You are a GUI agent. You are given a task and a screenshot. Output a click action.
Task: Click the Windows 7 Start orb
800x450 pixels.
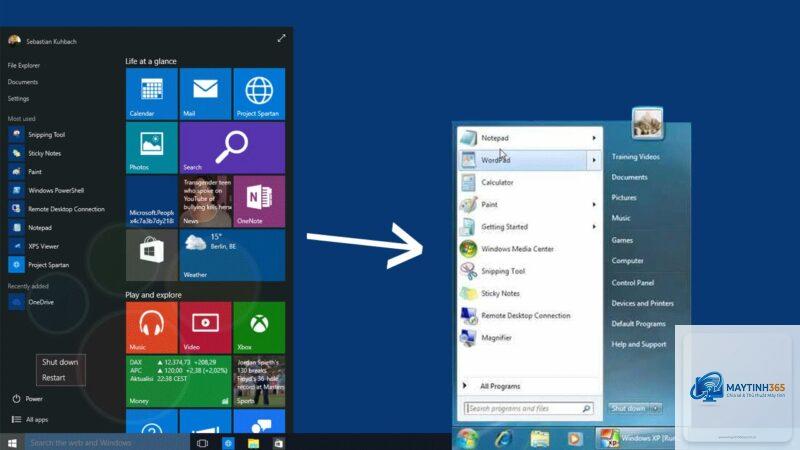[x=467, y=439]
